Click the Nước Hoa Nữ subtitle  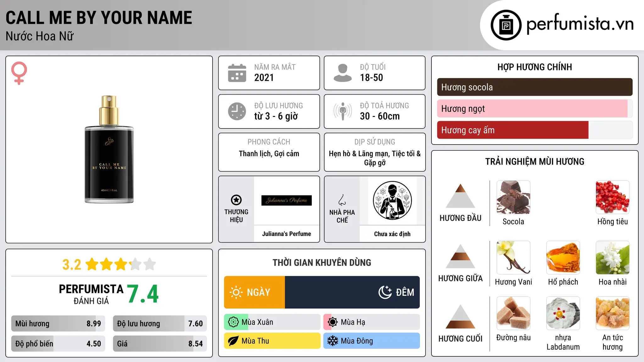point(40,36)
